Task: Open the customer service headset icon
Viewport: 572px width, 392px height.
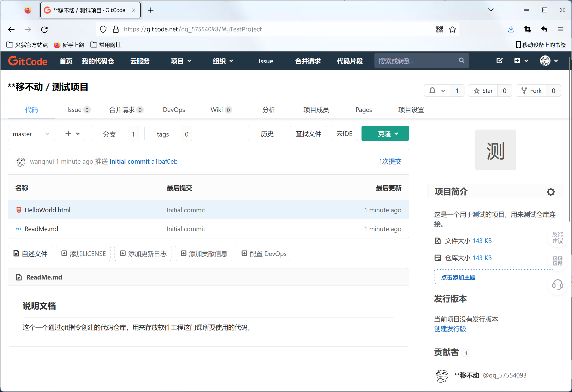Action: pos(558,285)
